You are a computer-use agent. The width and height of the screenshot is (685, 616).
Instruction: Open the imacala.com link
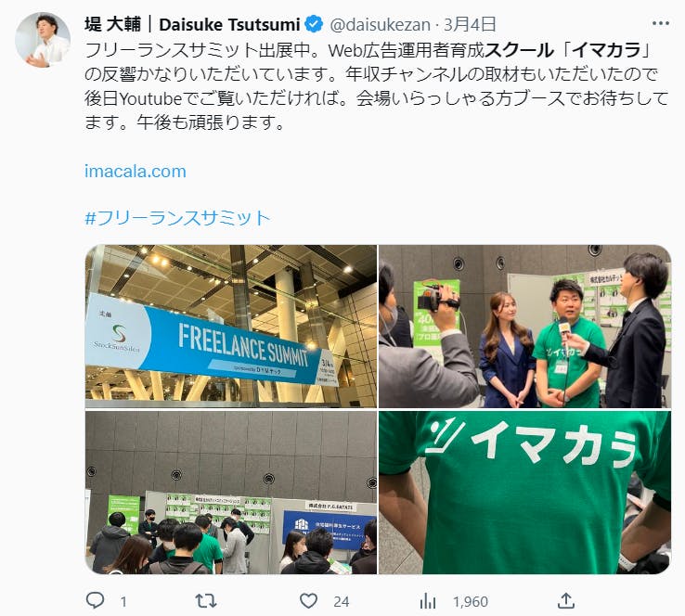pyautogui.click(x=136, y=171)
